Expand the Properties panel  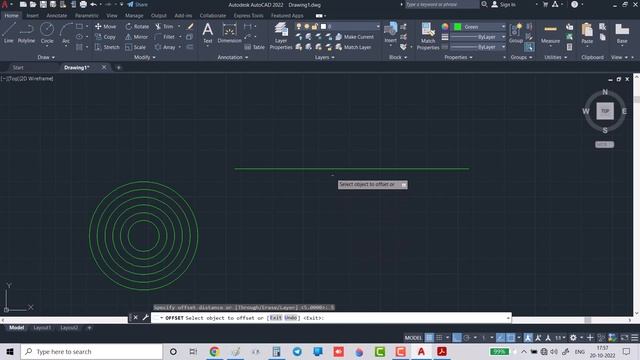pos(458,58)
